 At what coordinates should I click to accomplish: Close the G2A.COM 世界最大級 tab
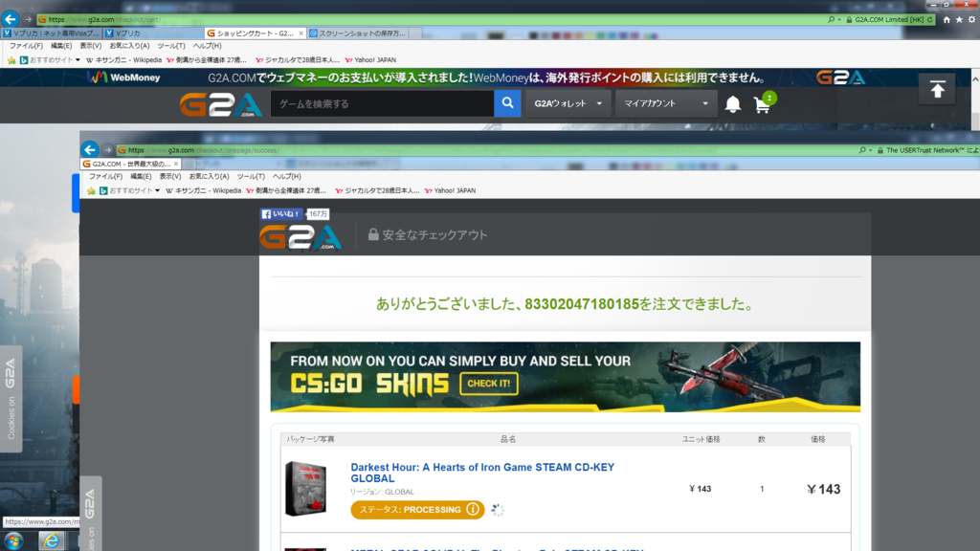pos(176,164)
